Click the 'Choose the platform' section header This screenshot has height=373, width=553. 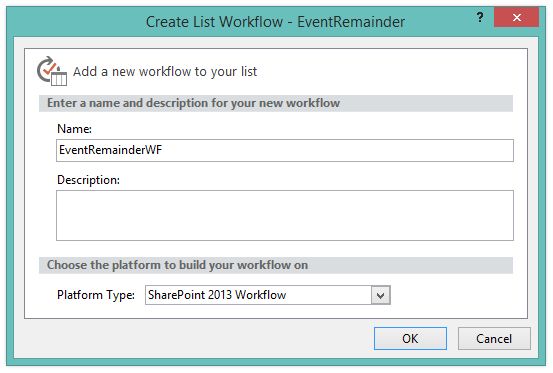click(276, 265)
